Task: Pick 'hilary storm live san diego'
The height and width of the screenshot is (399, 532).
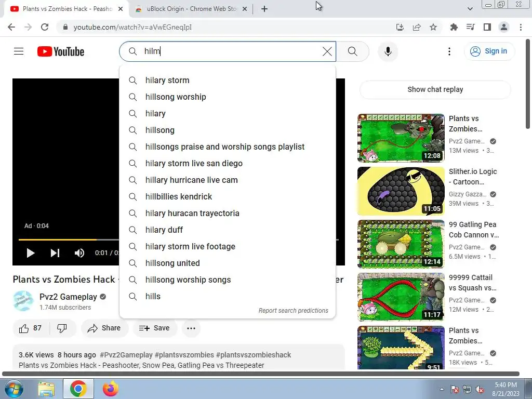Action: [228, 163]
